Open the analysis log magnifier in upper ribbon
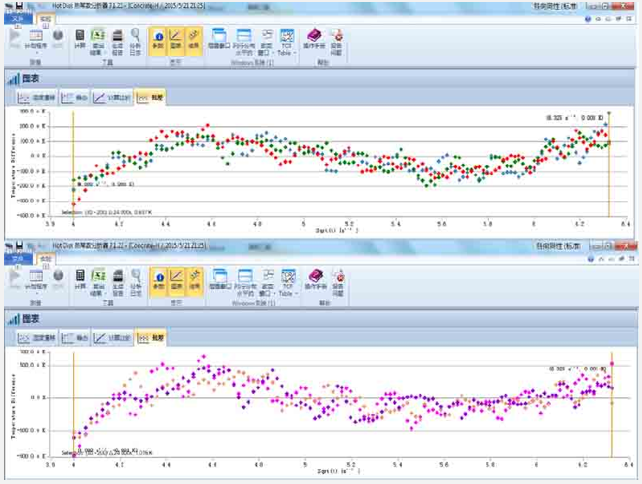Viewport: 642px width, 484px height. pyautogui.click(x=136, y=38)
